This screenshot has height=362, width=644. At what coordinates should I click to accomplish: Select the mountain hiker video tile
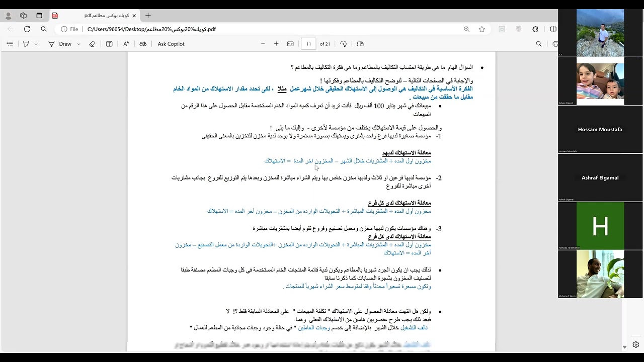coord(600,33)
